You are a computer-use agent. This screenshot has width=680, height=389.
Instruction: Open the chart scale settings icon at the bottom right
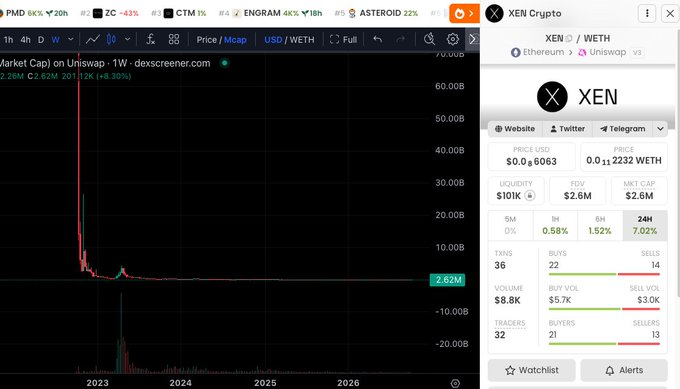tap(455, 383)
